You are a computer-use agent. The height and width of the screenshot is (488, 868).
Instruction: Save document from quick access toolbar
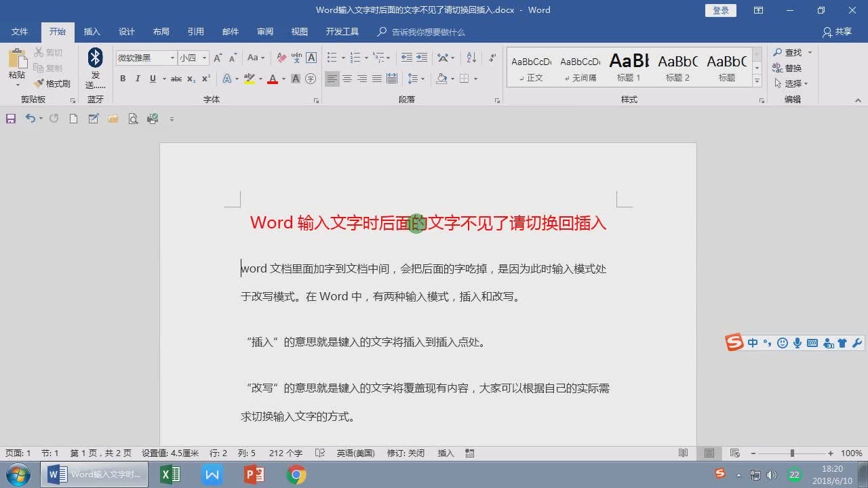click(11, 119)
